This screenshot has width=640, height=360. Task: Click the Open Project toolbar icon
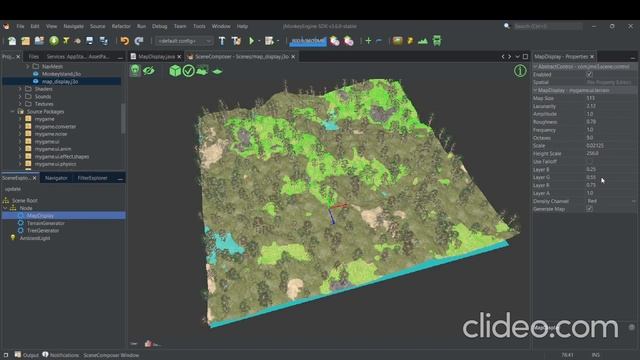[39, 41]
